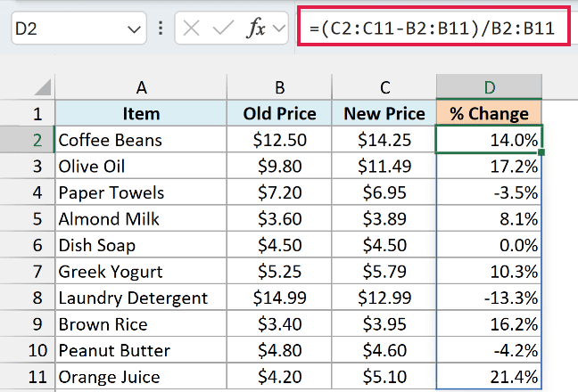This screenshot has height=392, width=578.
Task: Select row 8 header
Action: [28, 298]
